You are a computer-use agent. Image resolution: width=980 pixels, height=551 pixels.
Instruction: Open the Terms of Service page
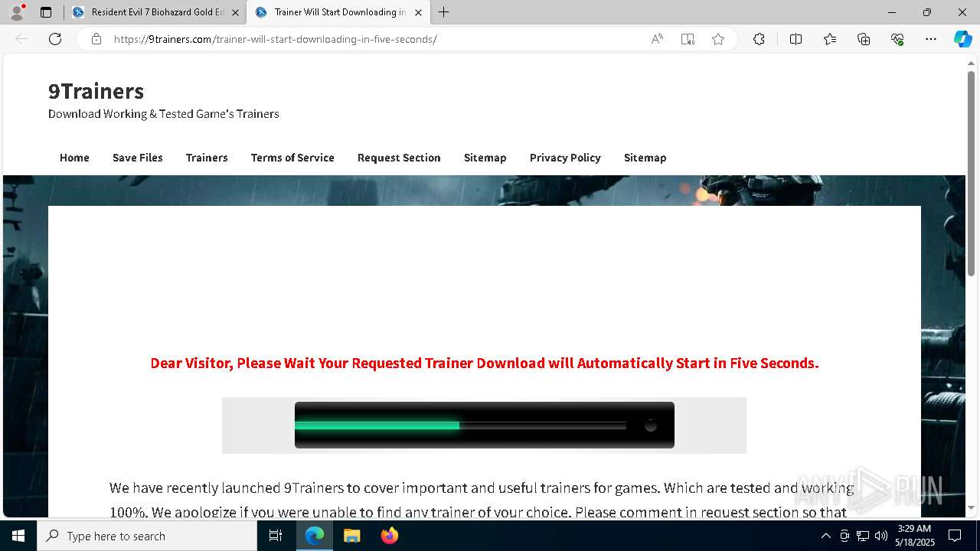[x=292, y=158]
